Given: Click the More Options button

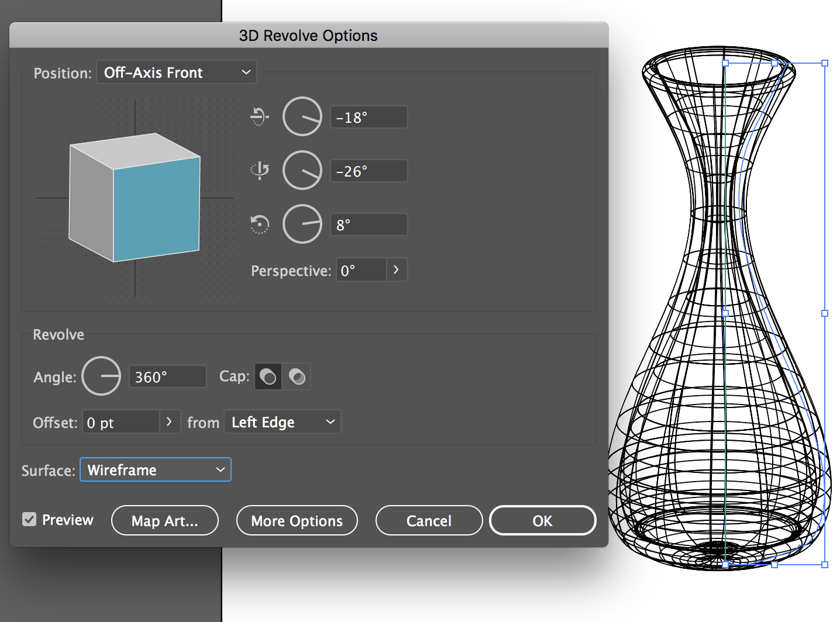Looking at the screenshot, I should (297, 520).
